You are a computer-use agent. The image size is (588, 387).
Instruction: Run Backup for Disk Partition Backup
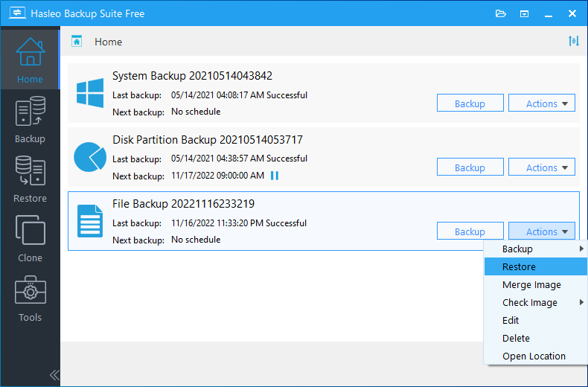coord(470,167)
